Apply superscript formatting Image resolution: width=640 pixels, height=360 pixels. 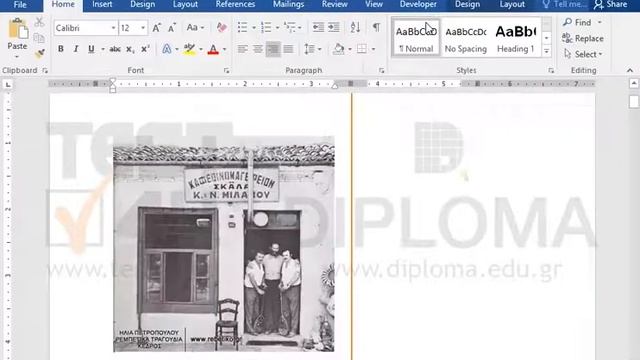pos(145,49)
